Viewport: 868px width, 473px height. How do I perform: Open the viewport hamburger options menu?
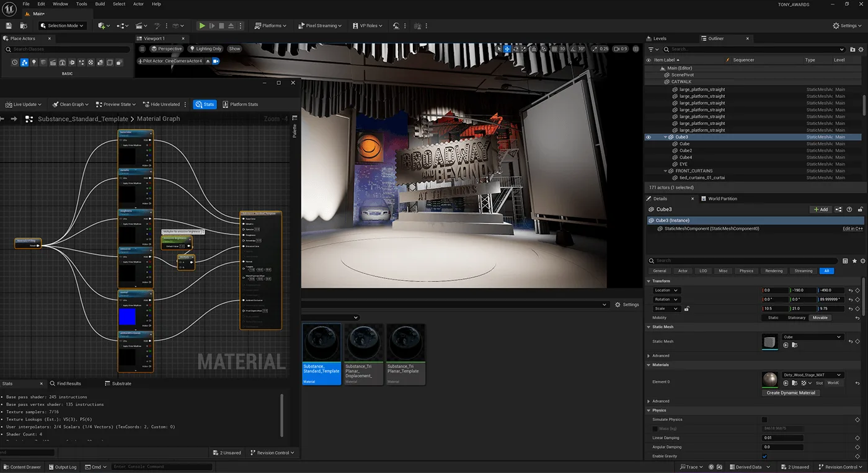coord(141,48)
